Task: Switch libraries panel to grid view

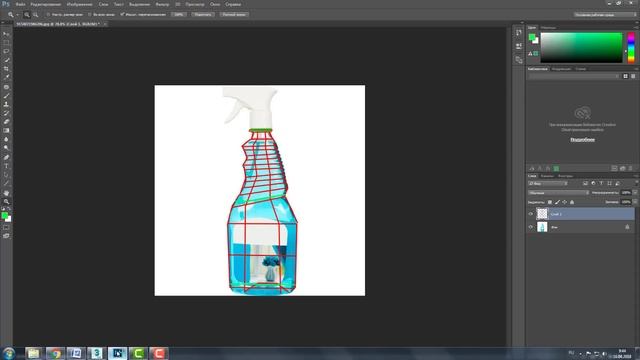Action: [625, 76]
